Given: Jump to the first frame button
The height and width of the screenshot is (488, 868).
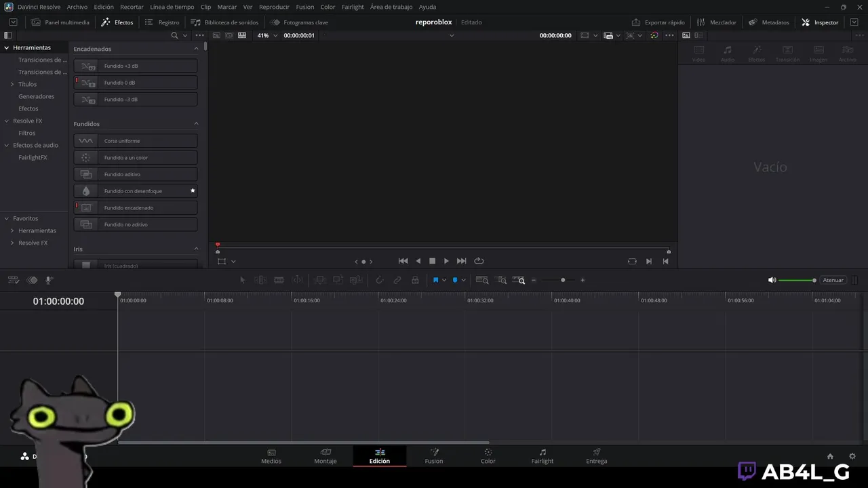Looking at the screenshot, I should (x=403, y=261).
